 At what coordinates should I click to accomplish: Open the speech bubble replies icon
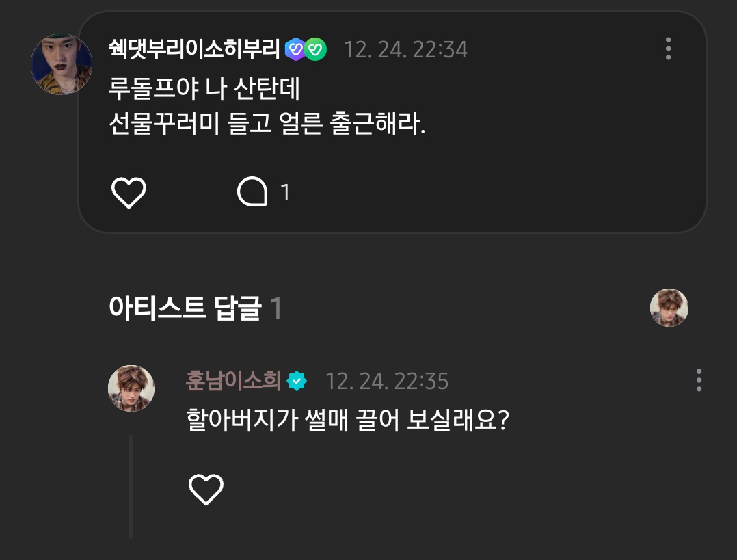(x=252, y=192)
